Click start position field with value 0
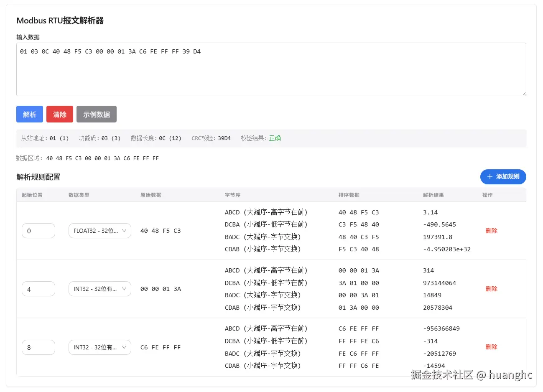This screenshot has height=392, width=543. point(38,231)
